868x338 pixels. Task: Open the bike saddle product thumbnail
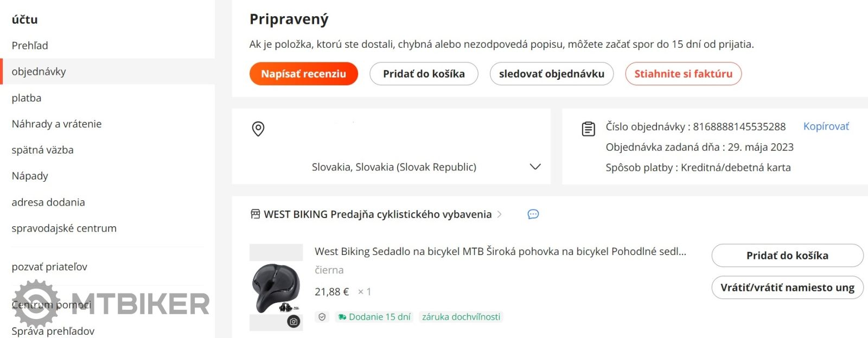click(276, 288)
